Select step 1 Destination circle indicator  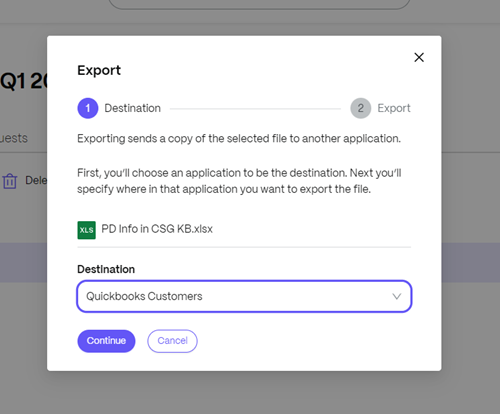tap(88, 108)
